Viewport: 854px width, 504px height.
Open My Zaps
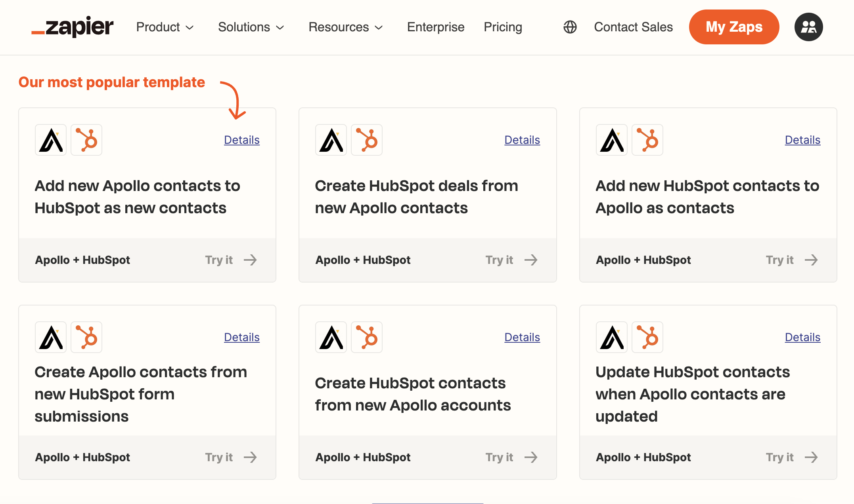[734, 27]
